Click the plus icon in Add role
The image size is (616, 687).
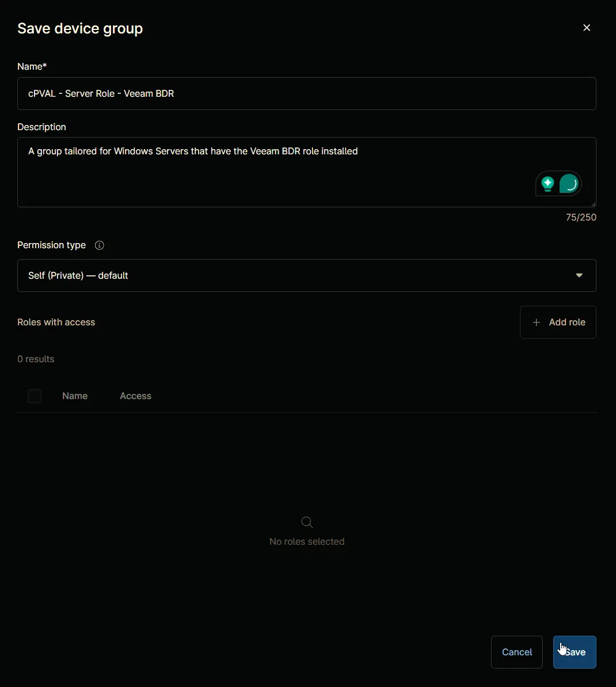[x=536, y=322]
